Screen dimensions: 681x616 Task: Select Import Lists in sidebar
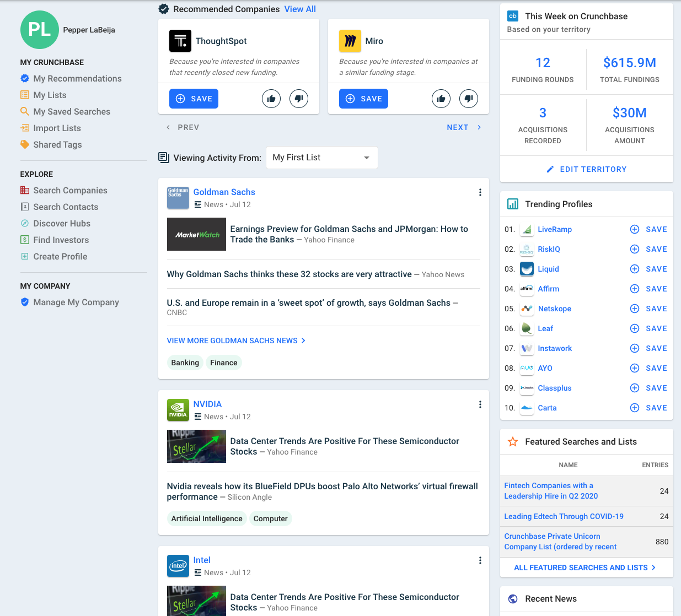point(51,128)
